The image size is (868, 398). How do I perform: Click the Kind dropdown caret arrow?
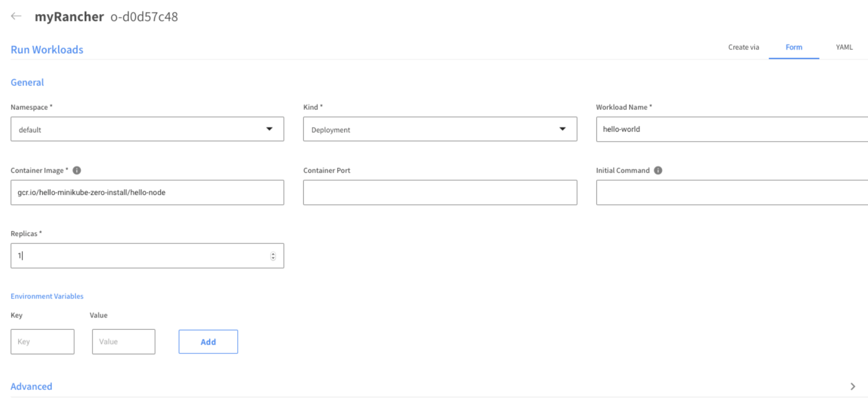coord(562,129)
